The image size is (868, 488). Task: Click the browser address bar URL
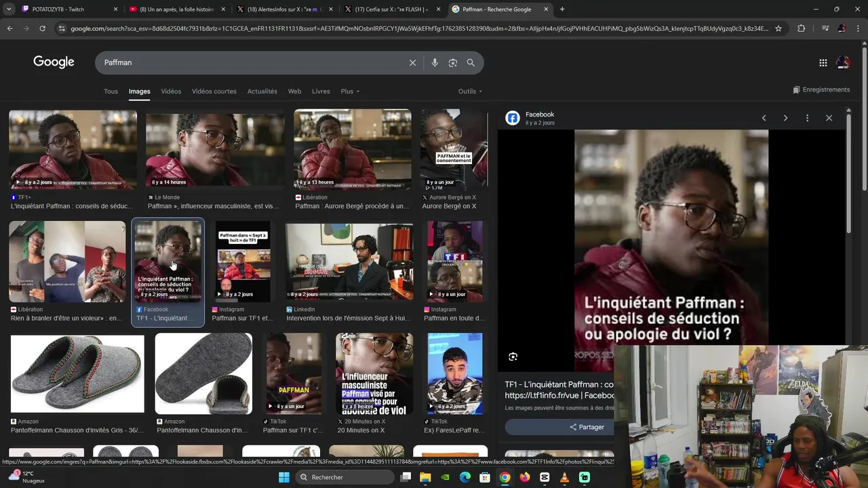point(419,28)
